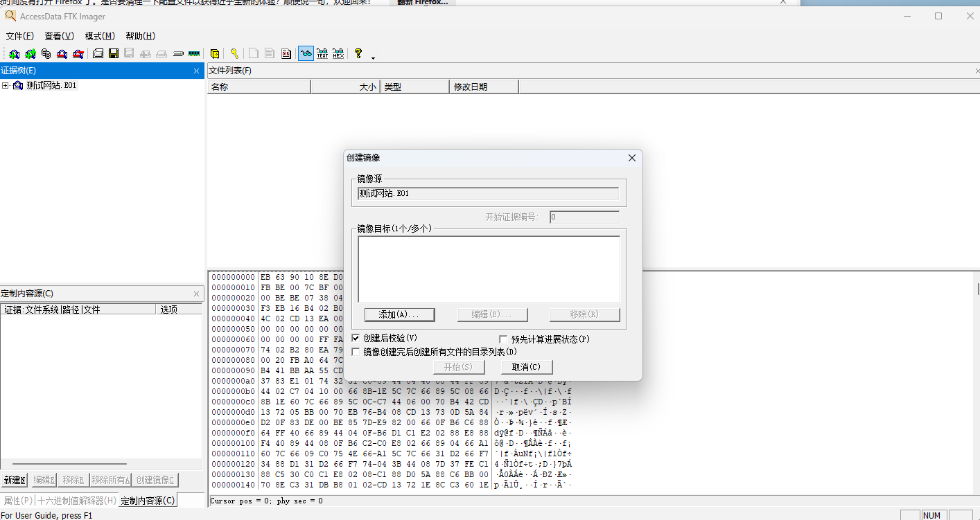The width and height of the screenshot is (980, 520).
Task: Click Remove All Evidence Items icon
Action: tap(78, 53)
